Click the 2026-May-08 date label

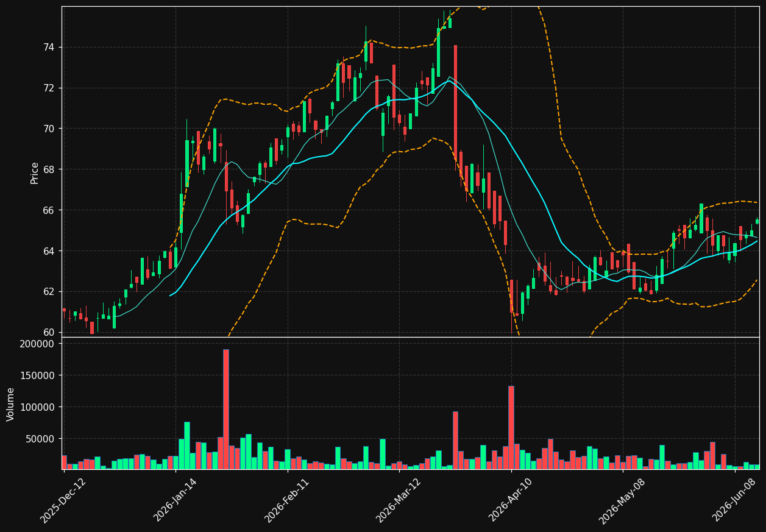coord(622,500)
